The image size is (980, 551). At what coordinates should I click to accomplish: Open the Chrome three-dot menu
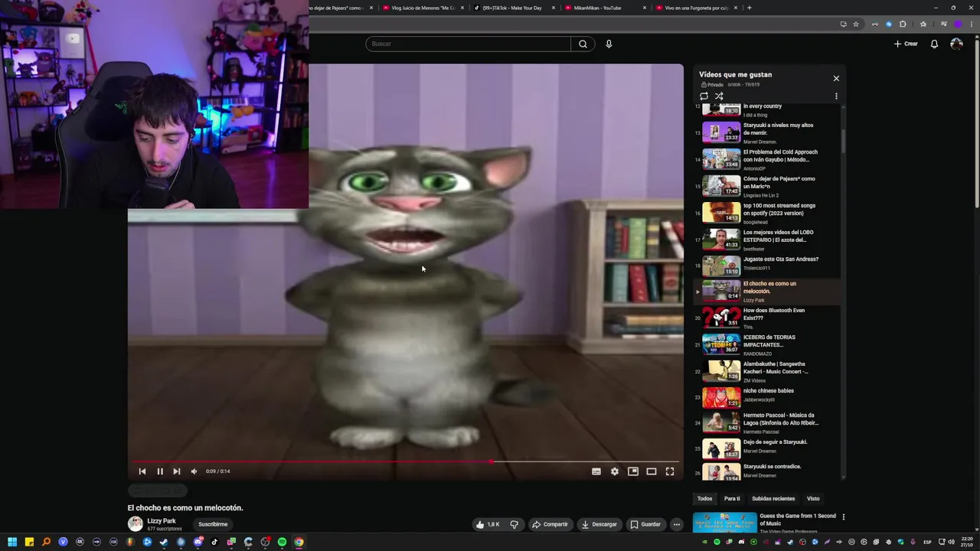pos(971,24)
